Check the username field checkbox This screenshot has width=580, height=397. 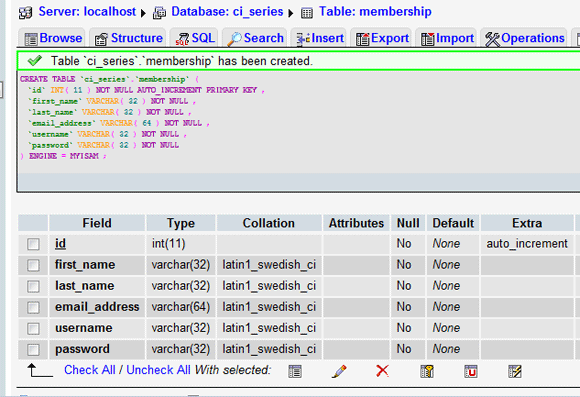(33, 328)
